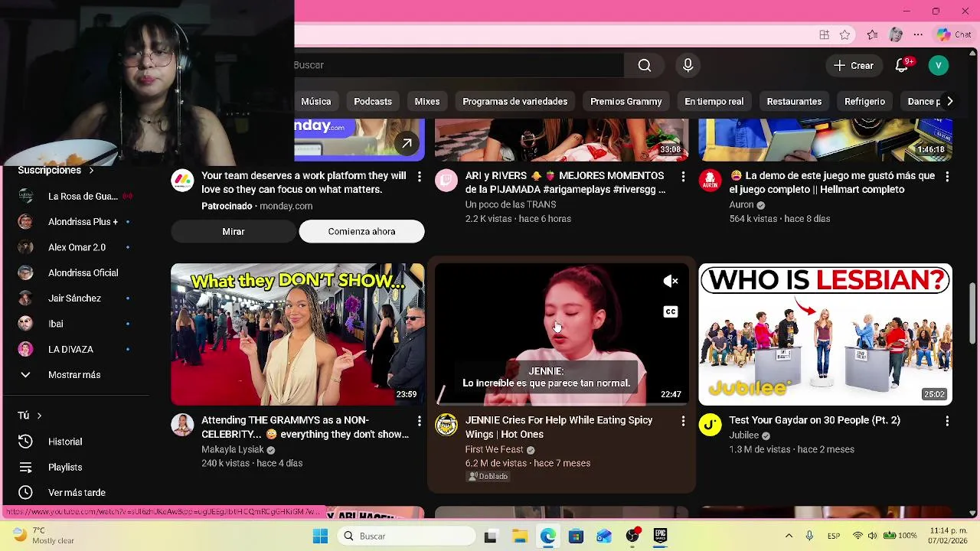
Task: Open more options for ARI y RIVERS video
Action: [683, 177]
